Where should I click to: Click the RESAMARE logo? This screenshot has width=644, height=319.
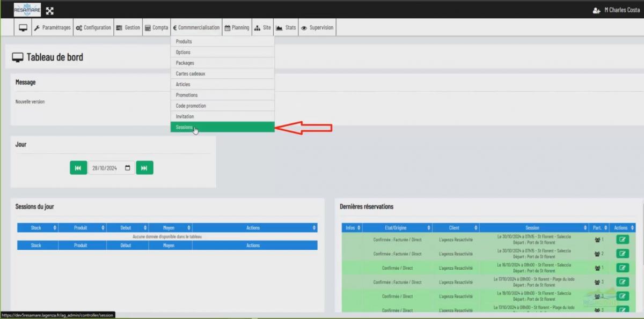pos(27,10)
